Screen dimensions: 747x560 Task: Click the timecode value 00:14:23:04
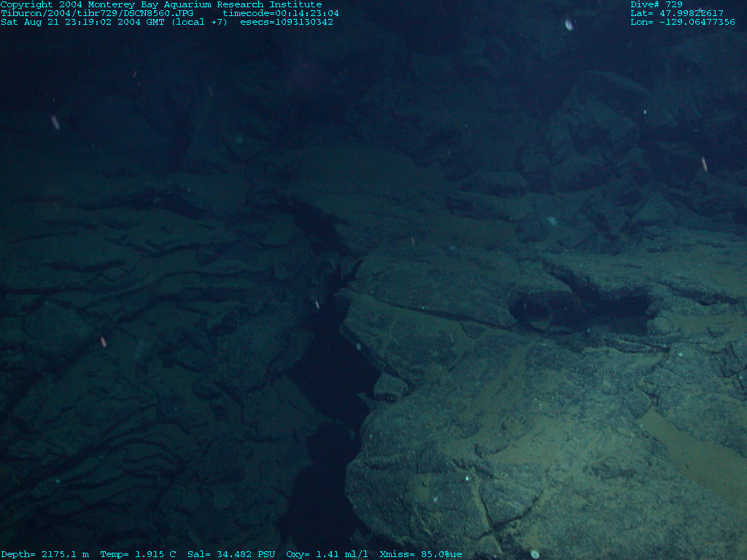click(281, 13)
